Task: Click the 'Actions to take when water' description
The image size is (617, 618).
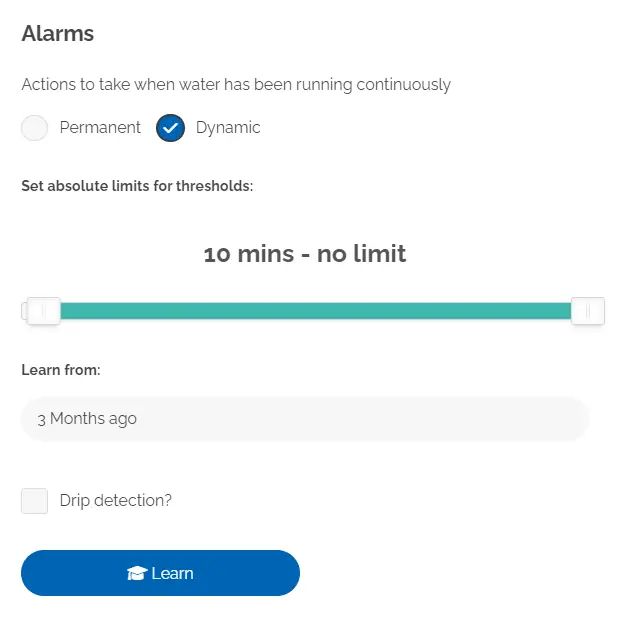Action: 236,85
